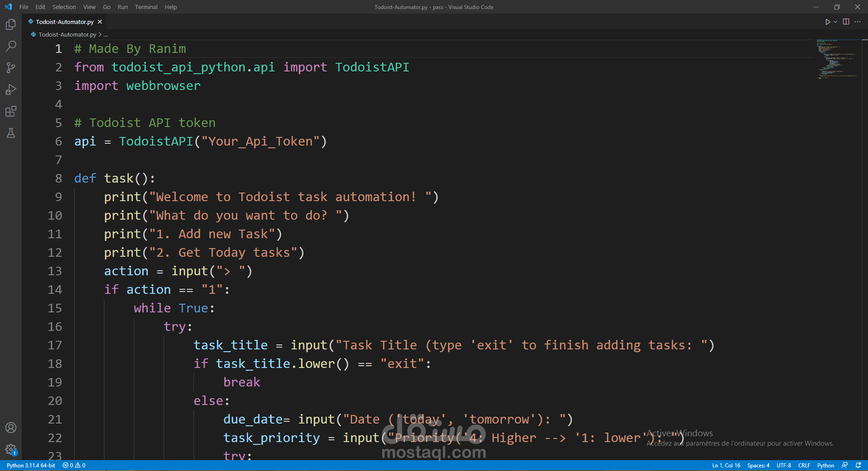This screenshot has height=471, width=868.
Task: Click the 'TodoistAPI' import name on line 2
Action: 372,67
